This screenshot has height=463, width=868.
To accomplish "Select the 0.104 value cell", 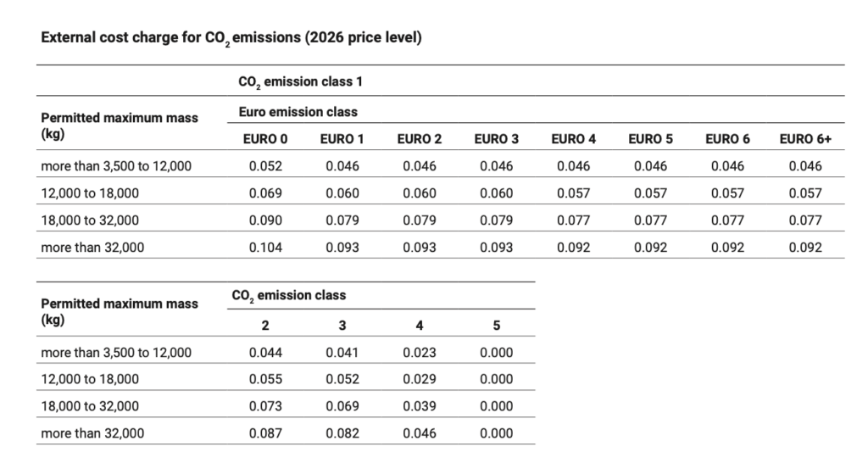I will click(265, 248).
